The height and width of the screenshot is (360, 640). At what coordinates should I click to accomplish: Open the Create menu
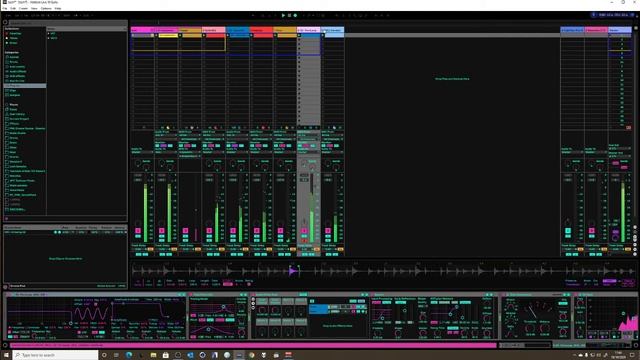pos(23,8)
